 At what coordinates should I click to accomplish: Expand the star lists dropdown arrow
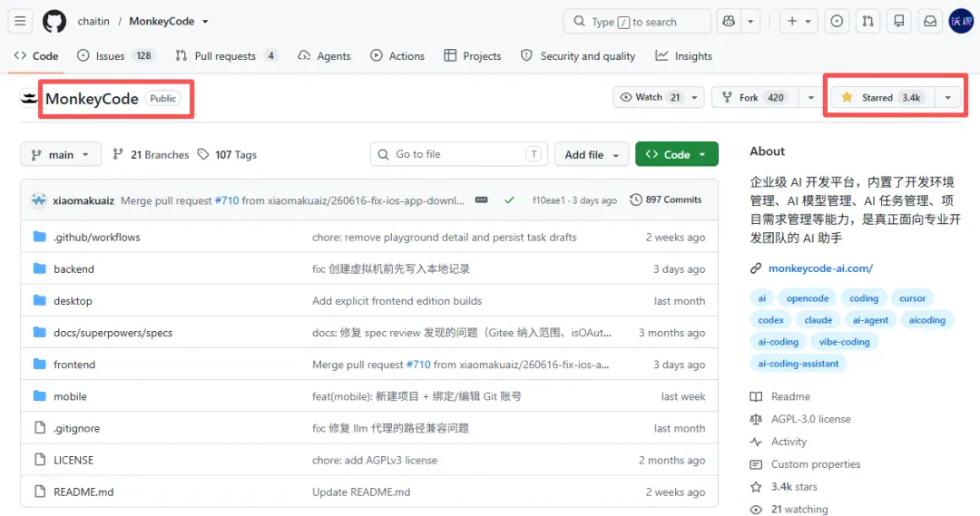[x=948, y=97]
